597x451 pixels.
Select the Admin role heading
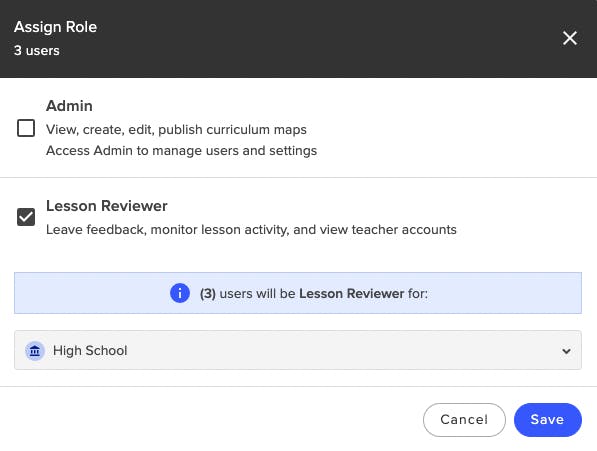(69, 106)
